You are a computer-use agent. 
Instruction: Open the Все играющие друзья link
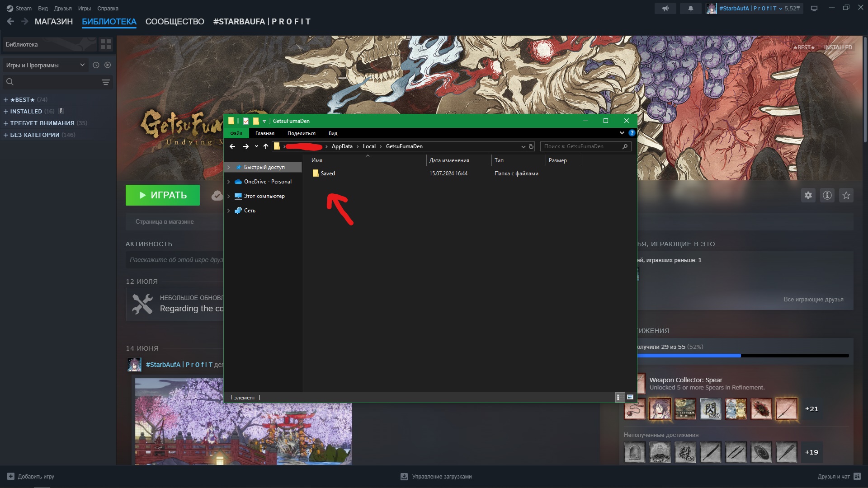click(x=813, y=299)
